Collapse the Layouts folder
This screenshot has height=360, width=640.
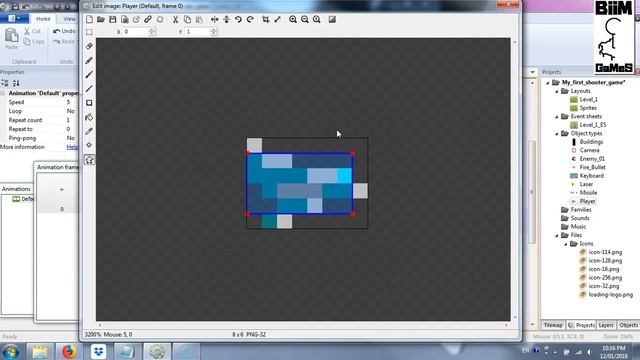[557, 91]
